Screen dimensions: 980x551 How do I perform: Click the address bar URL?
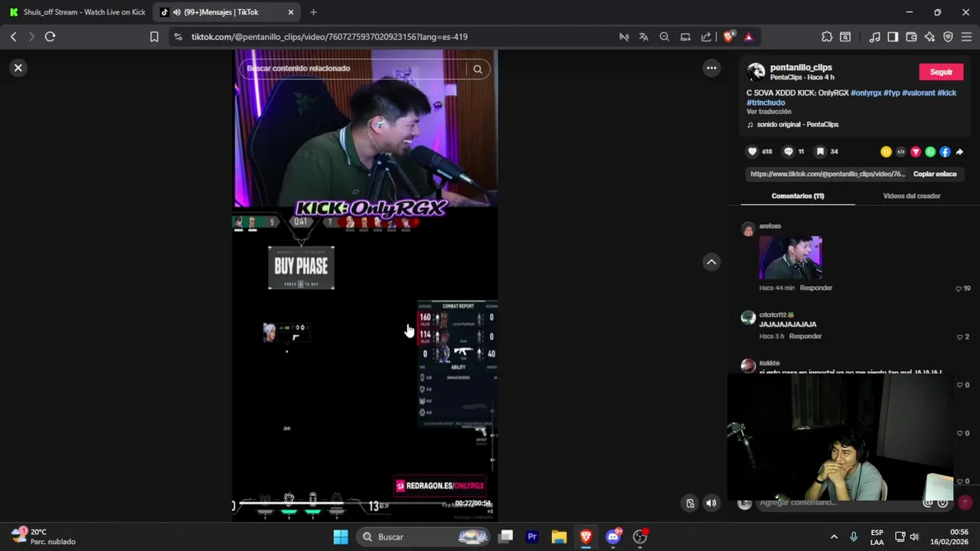pos(329,37)
